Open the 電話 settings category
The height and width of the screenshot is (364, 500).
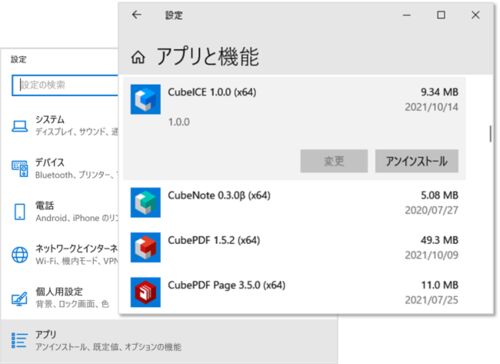coord(60,212)
